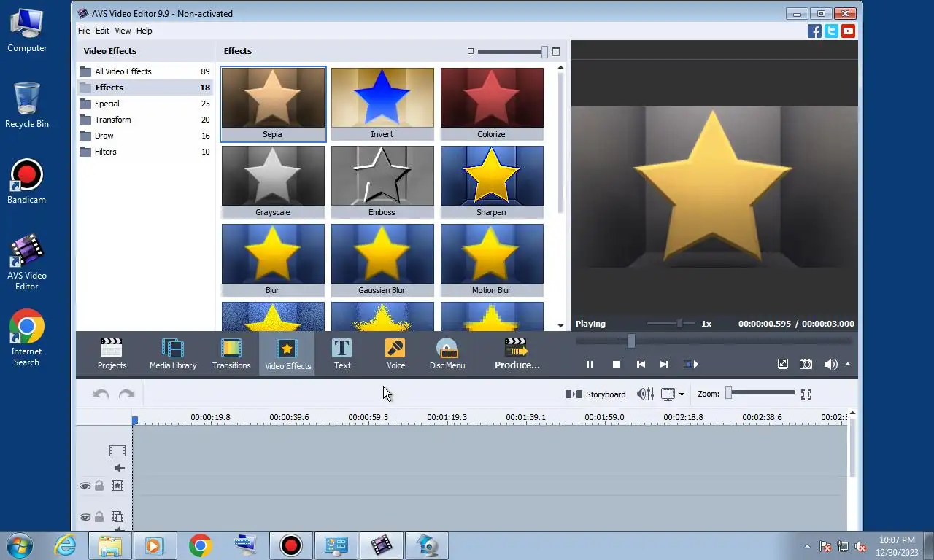Jump to previous frame in preview

point(641,364)
